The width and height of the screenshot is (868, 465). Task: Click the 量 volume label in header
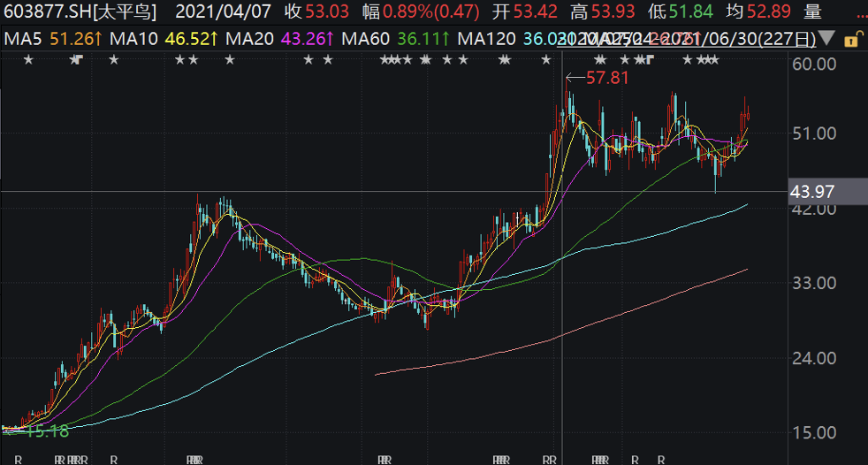click(x=812, y=11)
